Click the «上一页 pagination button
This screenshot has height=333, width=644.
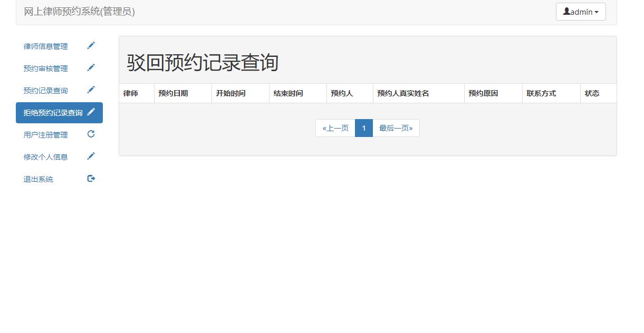pos(335,128)
